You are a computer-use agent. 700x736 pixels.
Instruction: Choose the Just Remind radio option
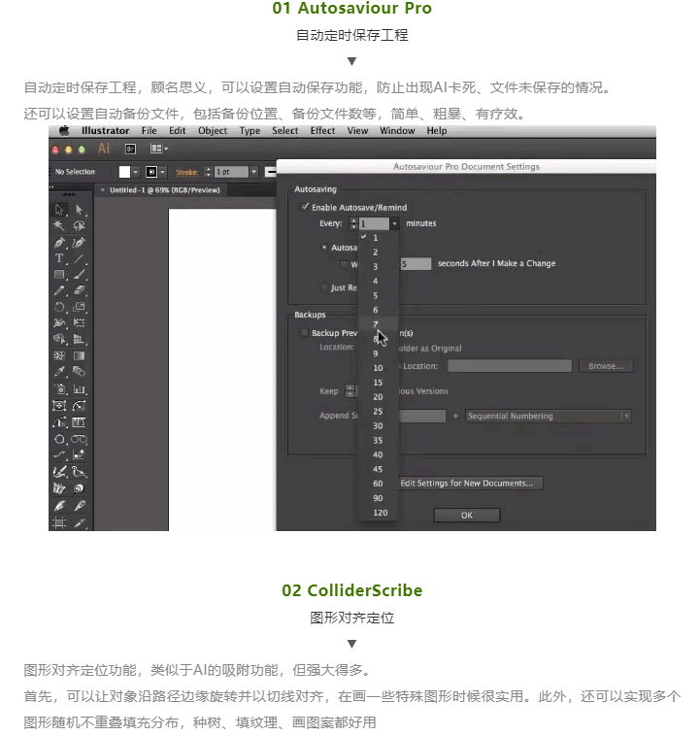(x=324, y=287)
